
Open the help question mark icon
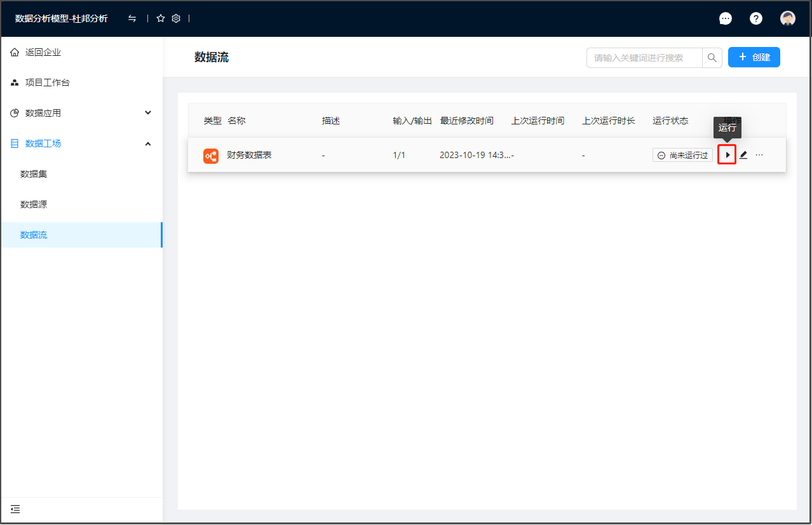tap(756, 18)
